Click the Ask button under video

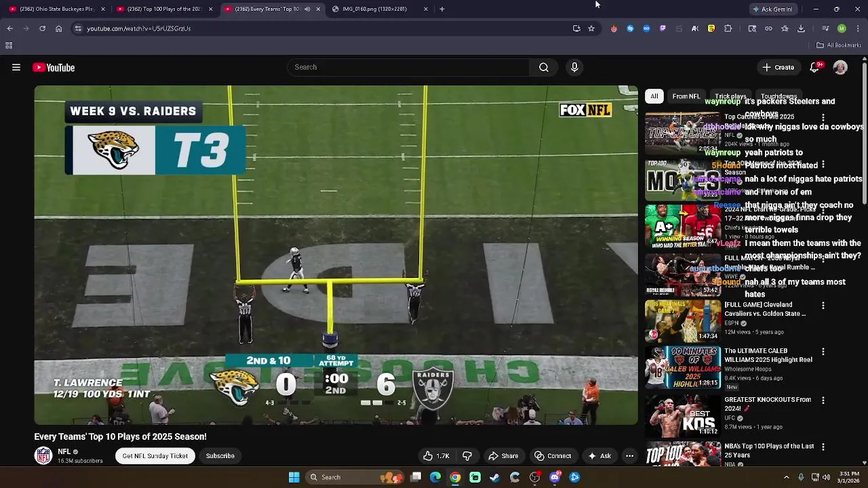coord(599,456)
